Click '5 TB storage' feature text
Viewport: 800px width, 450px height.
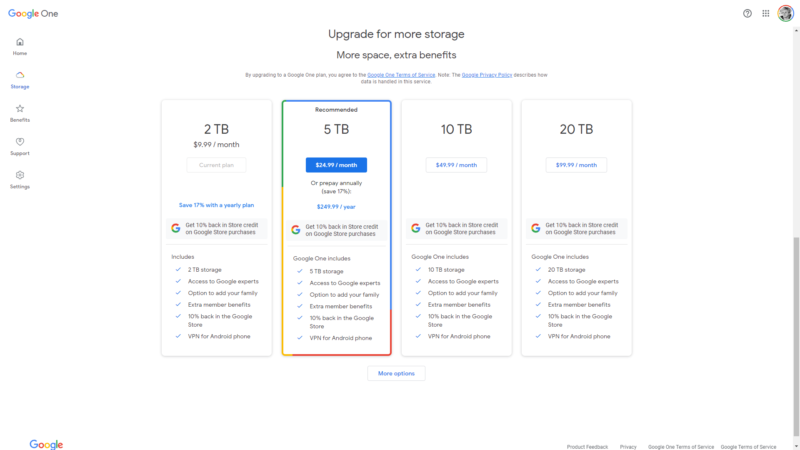327,271
